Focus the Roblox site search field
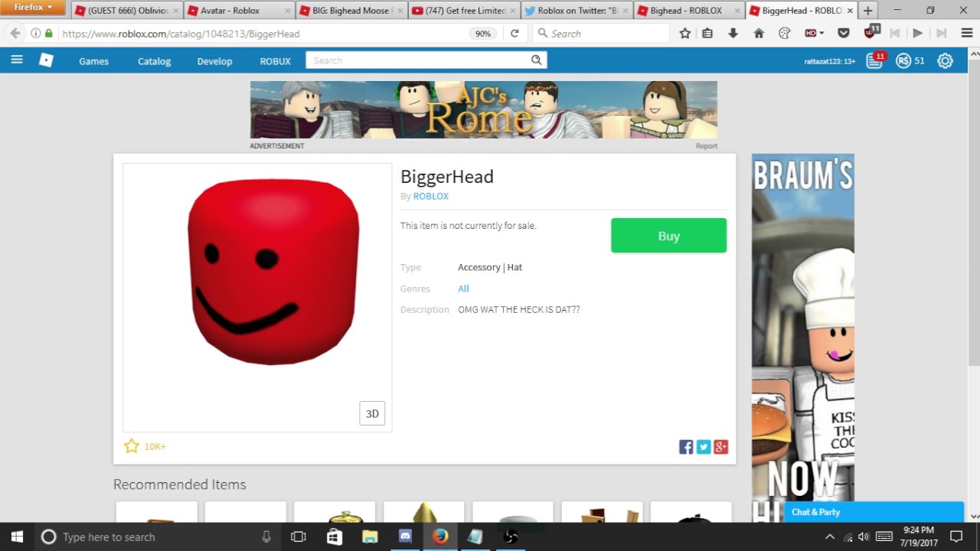Viewport: 980px width, 551px height. 418,60
